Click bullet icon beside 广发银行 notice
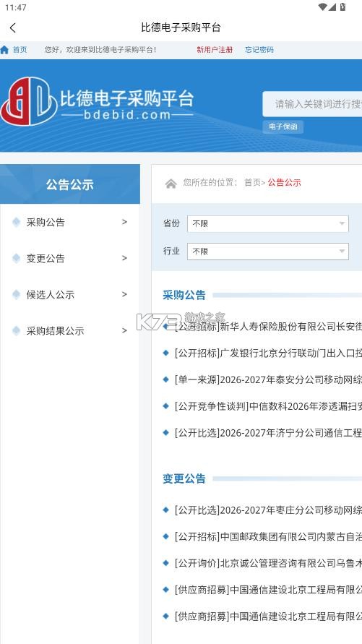362x644 pixels. pyautogui.click(x=165, y=353)
